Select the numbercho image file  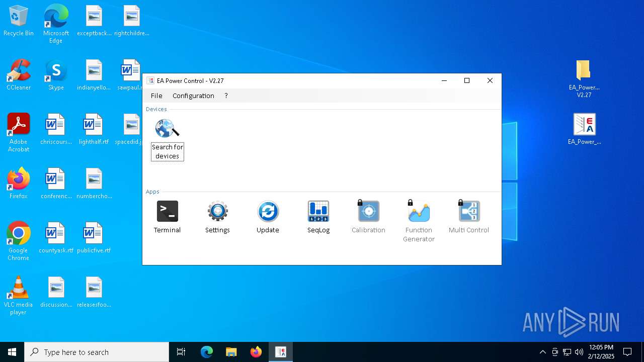point(94,184)
